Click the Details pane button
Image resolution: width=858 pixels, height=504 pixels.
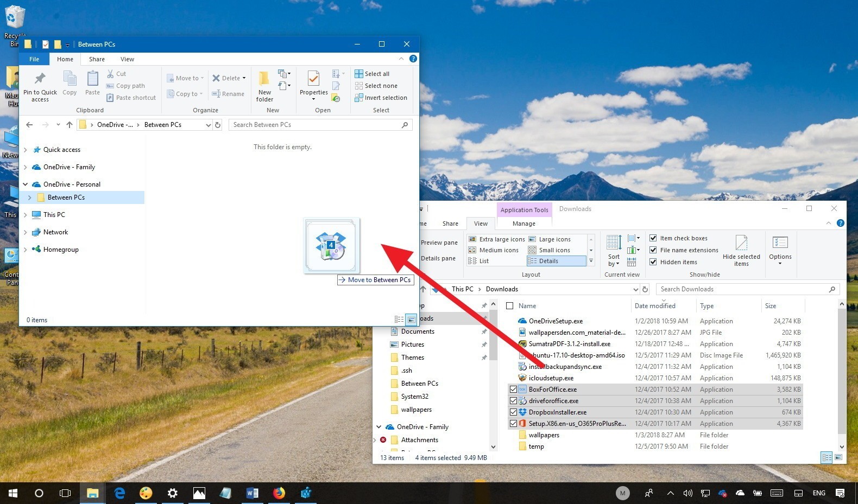click(438, 258)
